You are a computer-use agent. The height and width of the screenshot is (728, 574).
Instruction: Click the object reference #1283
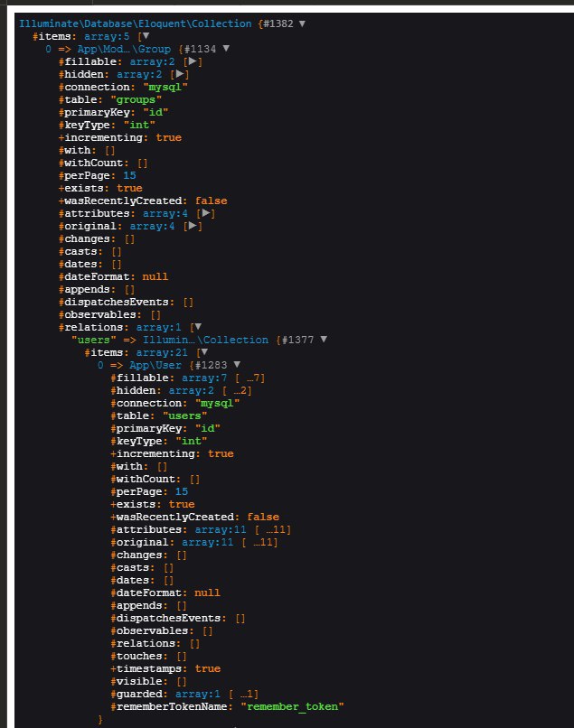(212, 365)
